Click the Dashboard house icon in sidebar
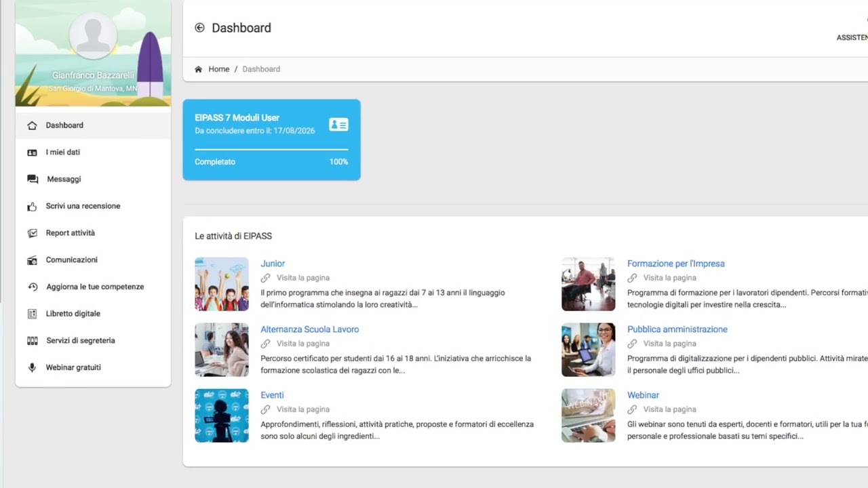The height and width of the screenshot is (488, 868). pos(32,125)
